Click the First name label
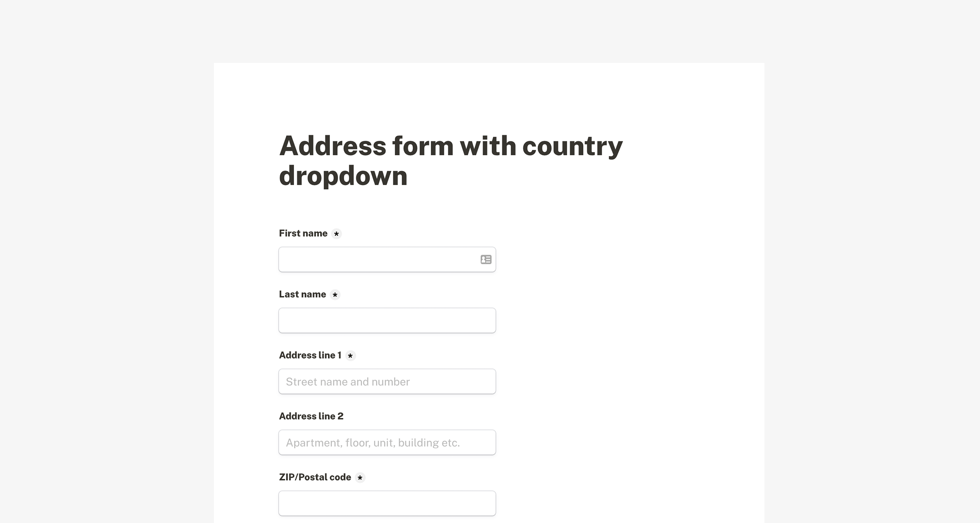The width and height of the screenshot is (980, 523). click(x=303, y=233)
